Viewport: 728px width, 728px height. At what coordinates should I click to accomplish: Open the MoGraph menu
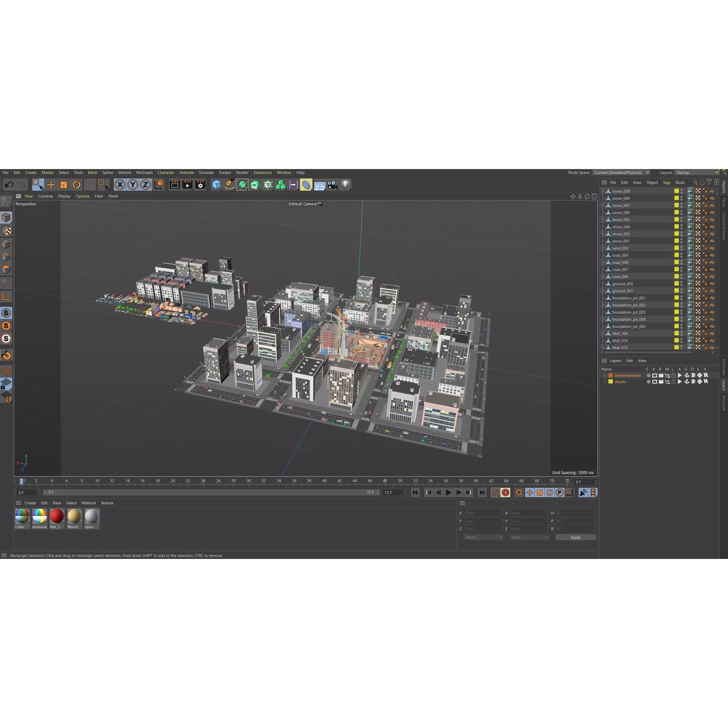tap(144, 172)
